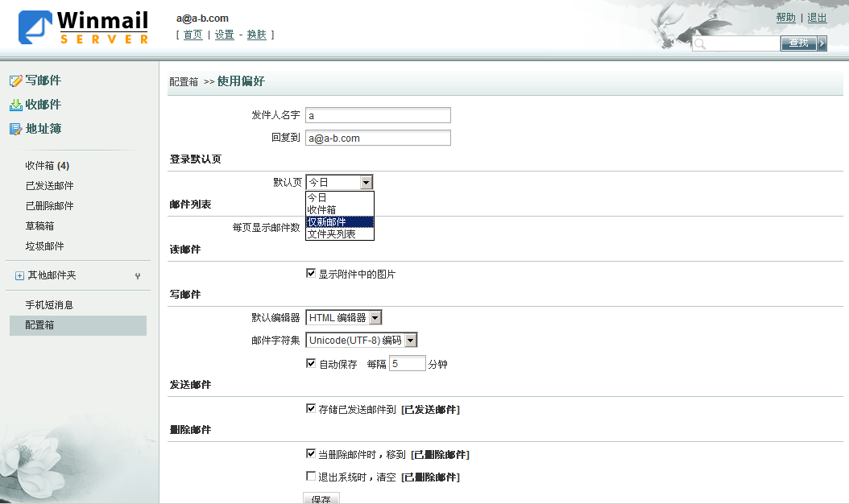Click a@a-b.com account text in header
The height and width of the screenshot is (504, 849).
click(x=202, y=19)
